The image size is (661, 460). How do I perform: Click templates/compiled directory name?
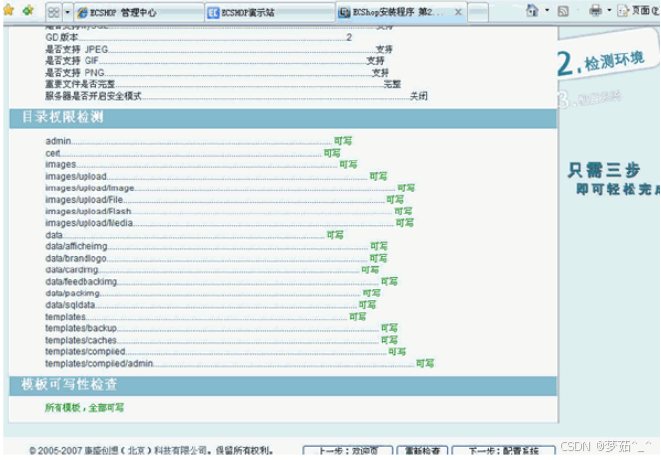click(x=85, y=352)
